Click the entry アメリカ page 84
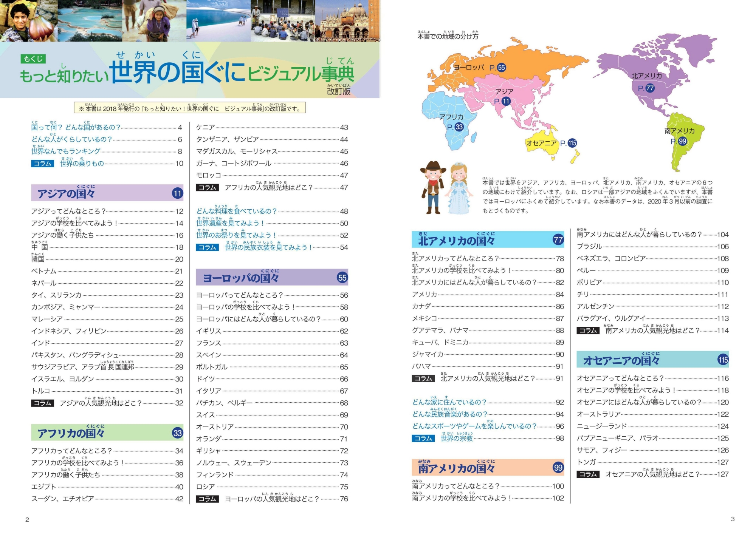 click(488, 294)
